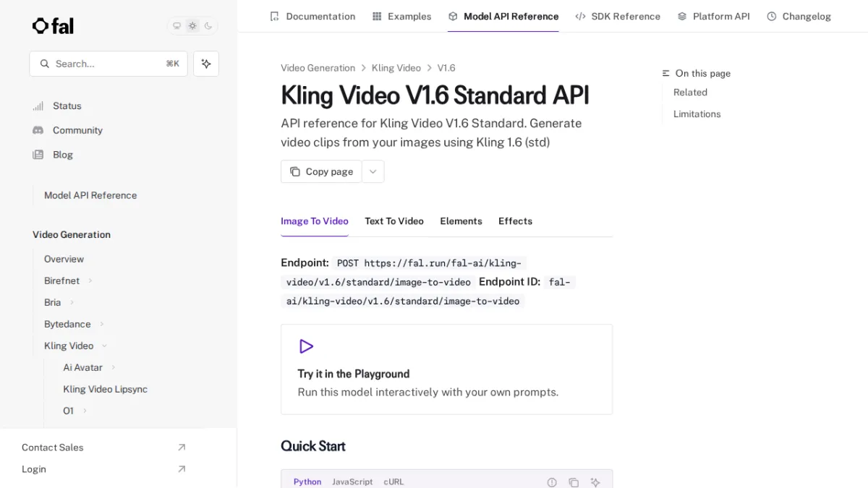
Task: Open the Community Discord link
Action: click(x=77, y=130)
